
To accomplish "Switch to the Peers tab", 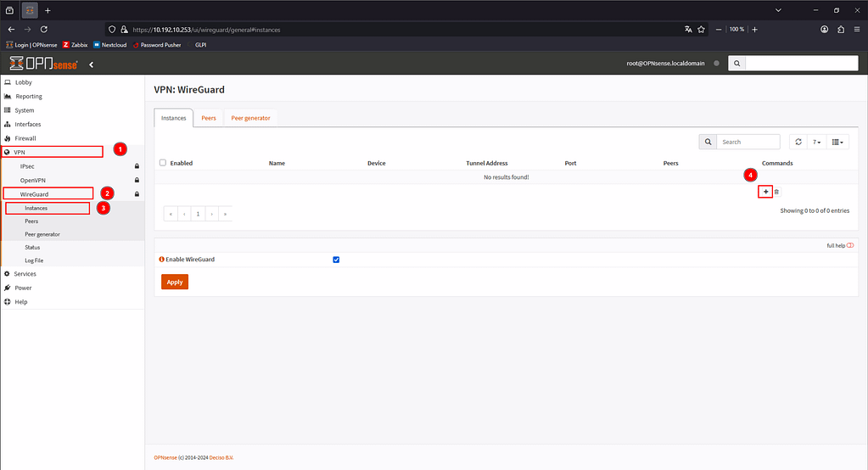I will tap(208, 118).
